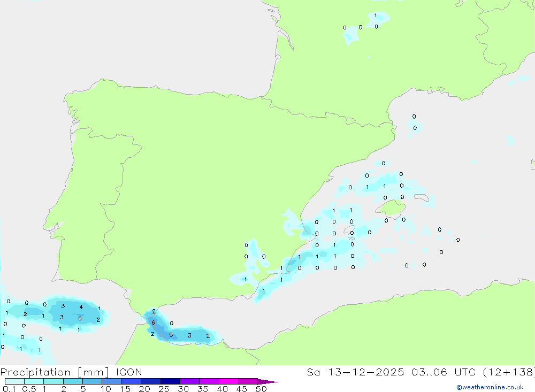Pick the 2–5 mm legend color swatch
The height and width of the screenshot is (392, 535).
pyautogui.click(x=73, y=381)
